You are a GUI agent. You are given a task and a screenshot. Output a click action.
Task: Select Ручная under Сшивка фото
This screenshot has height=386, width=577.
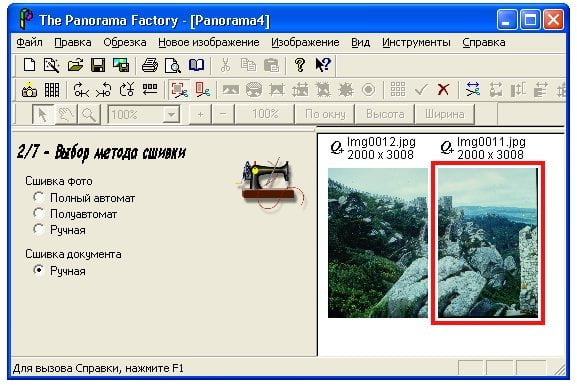(x=39, y=229)
